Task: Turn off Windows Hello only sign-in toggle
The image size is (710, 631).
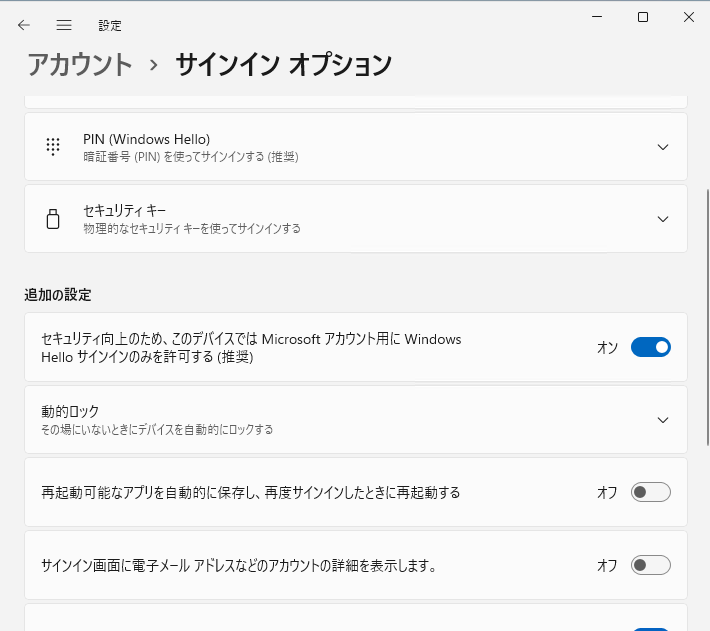Action: click(651, 347)
